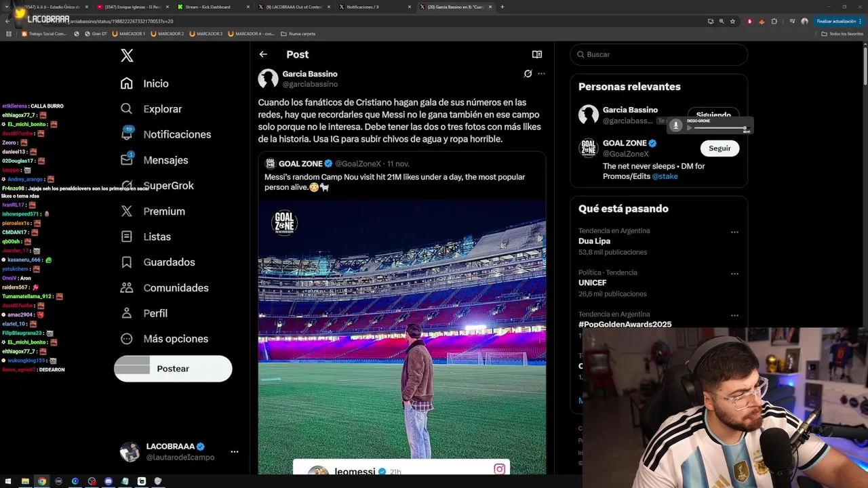This screenshot has width=868, height=488.
Task: Open Nueva carpeta bookmark folder
Action: pyautogui.click(x=298, y=33)
